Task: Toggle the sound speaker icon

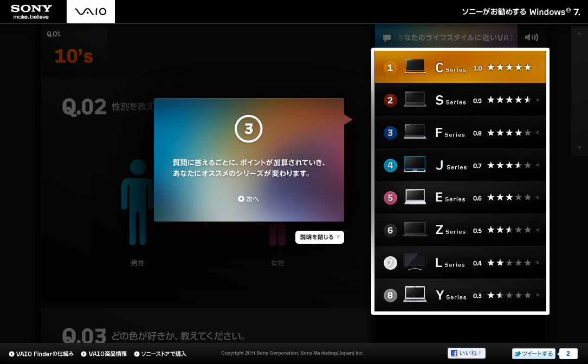Action: (x=531, y=37)
